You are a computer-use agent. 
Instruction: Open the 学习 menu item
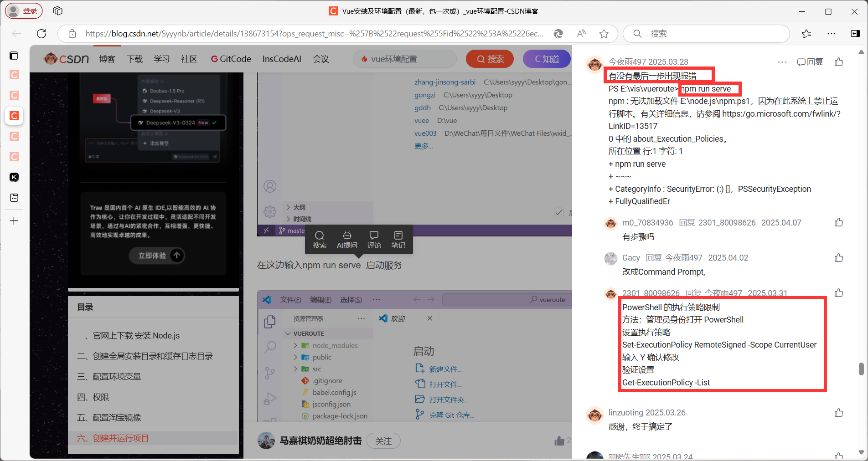coord(162,59)
